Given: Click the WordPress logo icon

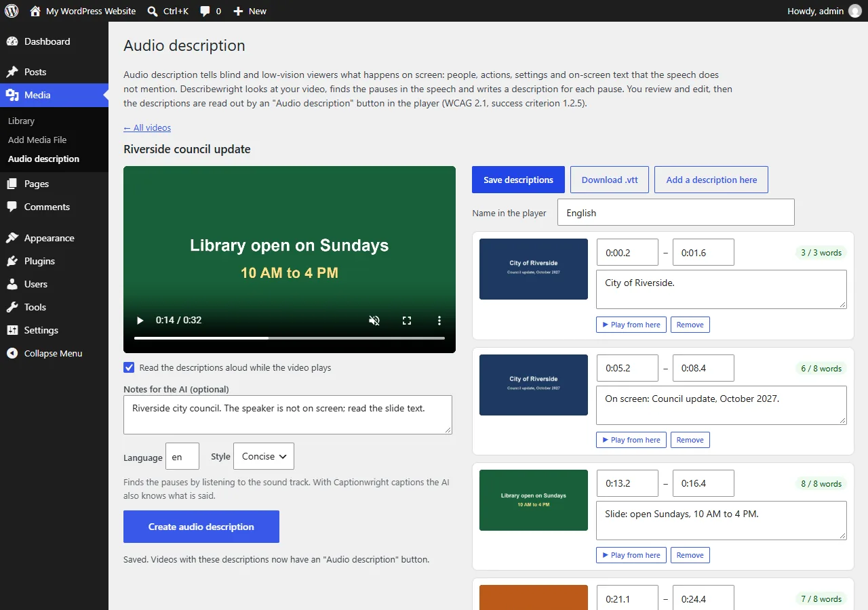Looking at the screenshot, I should tap(12, 11).
